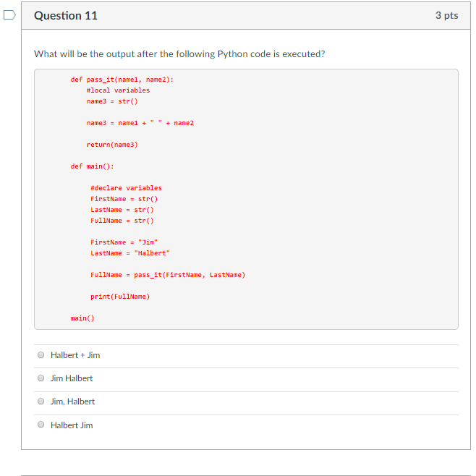Click the 'Question 11' heading
Viewport: 476px width, 476px height.
tap(66, 15)
